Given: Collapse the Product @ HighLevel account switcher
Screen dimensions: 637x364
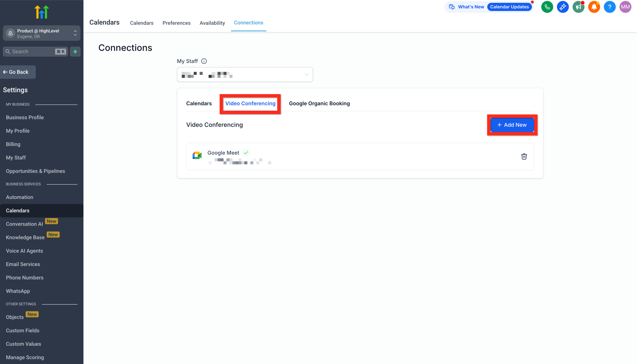Looking at the screenshot, I should (75, 31).
